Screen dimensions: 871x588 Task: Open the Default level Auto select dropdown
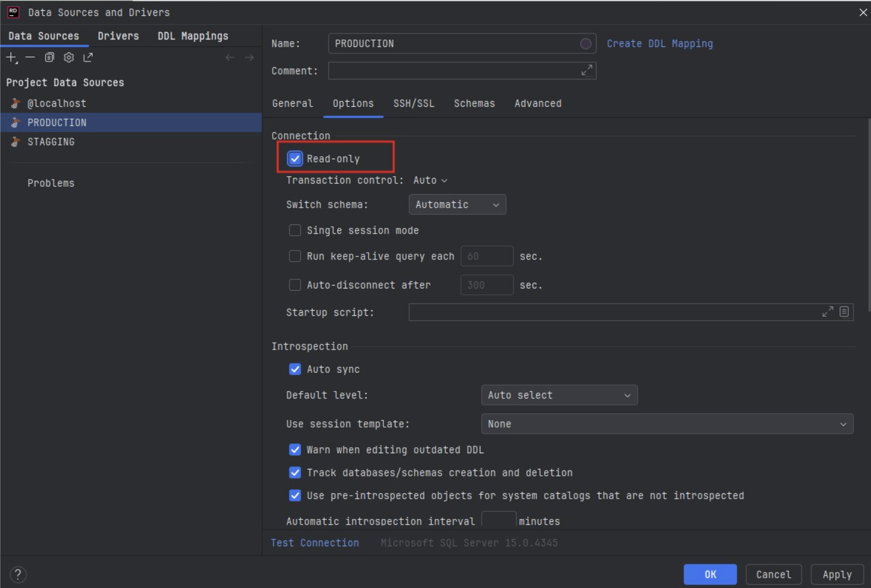pyautogui.click(x=559, y=395)
